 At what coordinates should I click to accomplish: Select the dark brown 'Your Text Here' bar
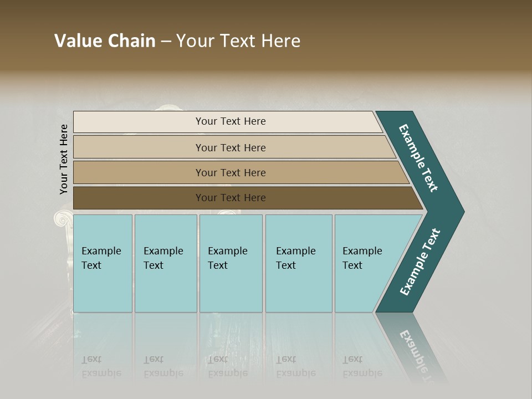point(248,198)
